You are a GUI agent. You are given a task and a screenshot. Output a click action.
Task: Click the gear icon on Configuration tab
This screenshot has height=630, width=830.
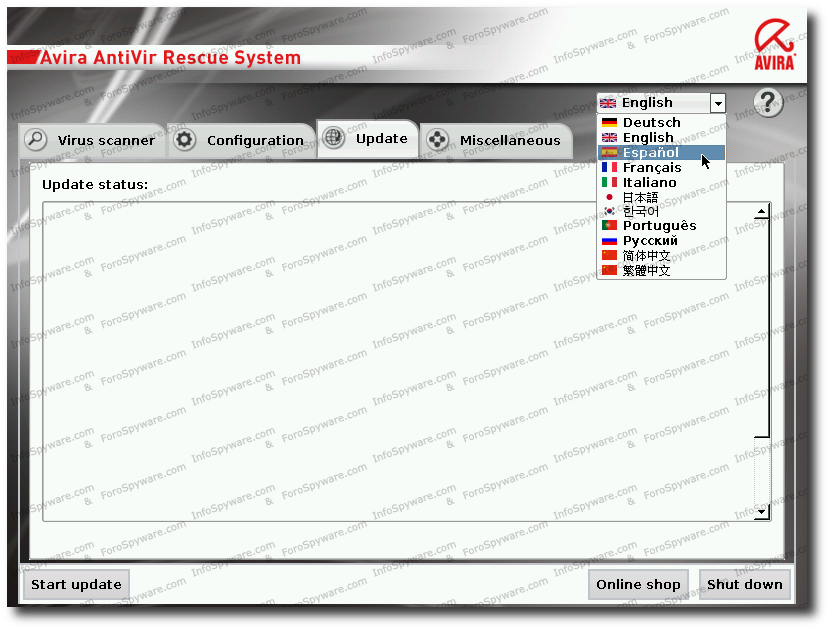[185, 140]
